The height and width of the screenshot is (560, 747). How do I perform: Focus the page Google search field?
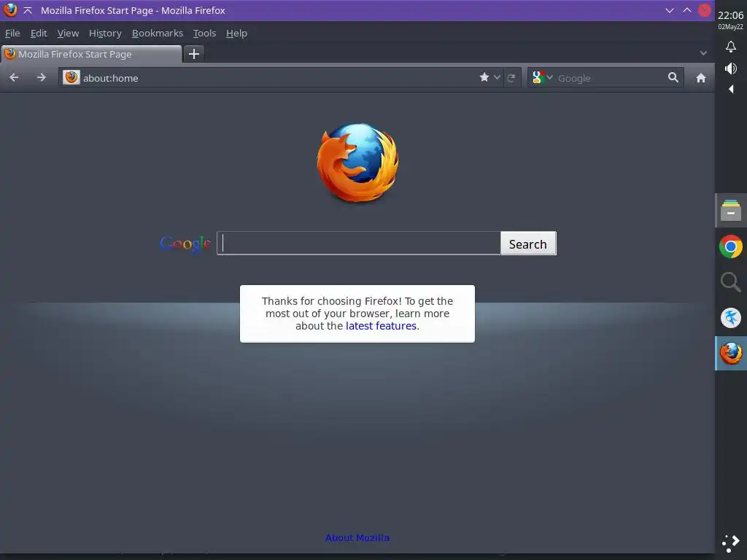359,244
